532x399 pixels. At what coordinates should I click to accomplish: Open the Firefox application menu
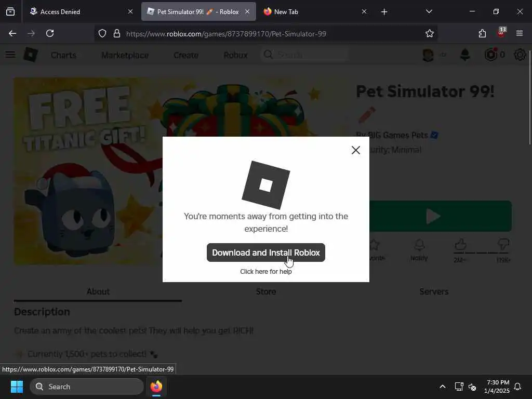[519, 33]
